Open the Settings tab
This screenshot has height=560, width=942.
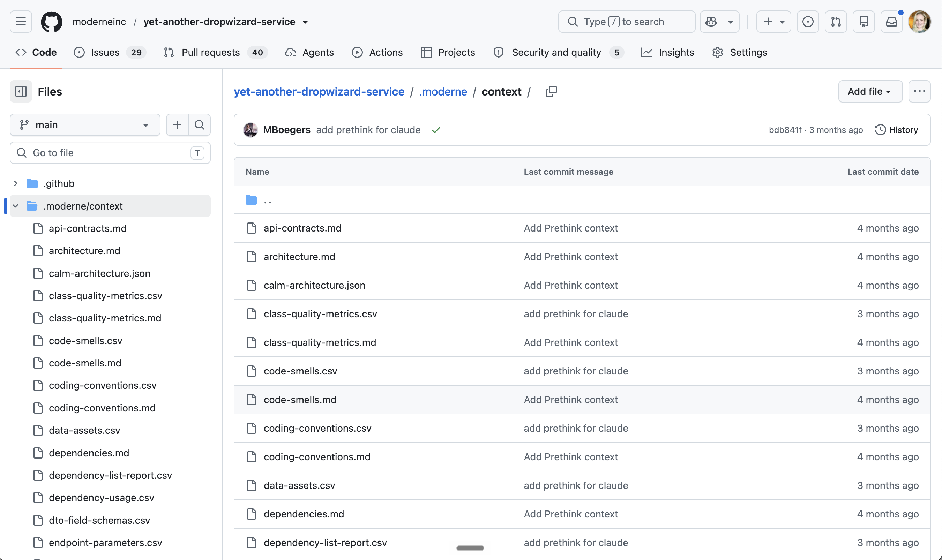[740, 52]
